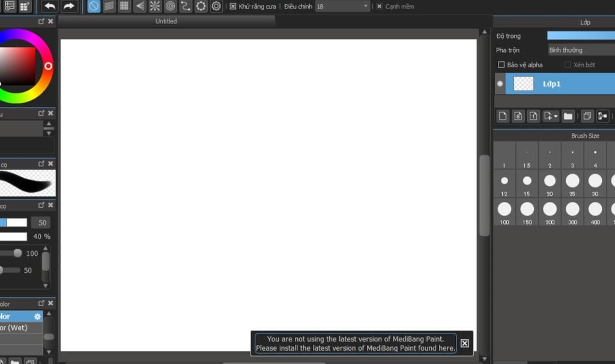Click canvas scrollbar down arrow
Viewport: 615px width, 364px height.
pyautogui.click(x=485, y=359)
